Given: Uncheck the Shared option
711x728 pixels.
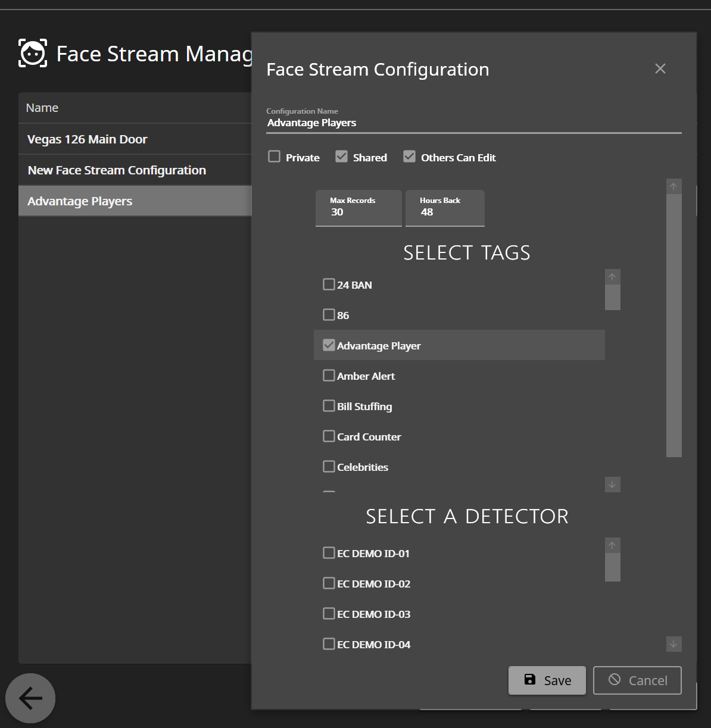Looking at the screenshot, I should pyautogui.click(x=341, y=156).
